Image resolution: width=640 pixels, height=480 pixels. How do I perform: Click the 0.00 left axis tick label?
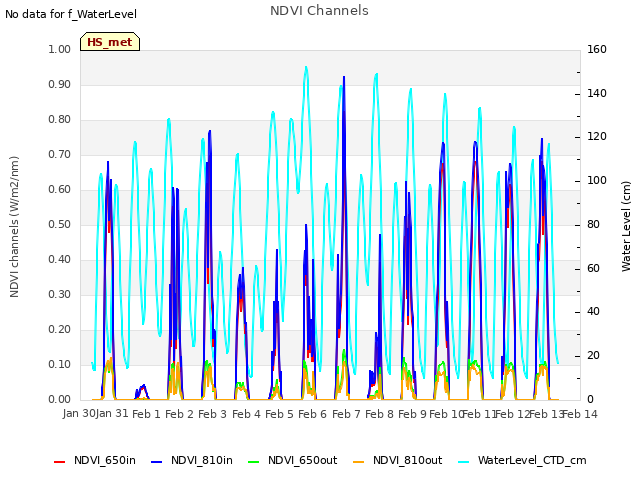[x=60, y=399]
